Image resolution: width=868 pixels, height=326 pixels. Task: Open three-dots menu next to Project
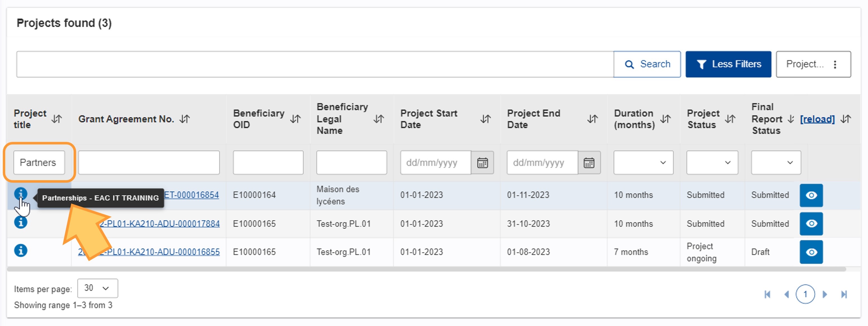click(835, 65)
